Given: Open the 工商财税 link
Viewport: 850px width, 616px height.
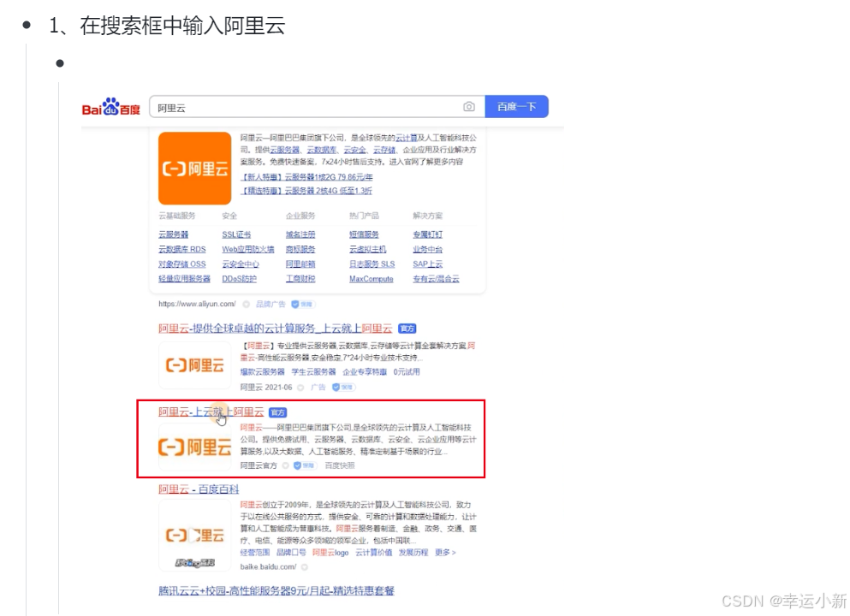Looking at the screenshot, I should click(300, 278).
